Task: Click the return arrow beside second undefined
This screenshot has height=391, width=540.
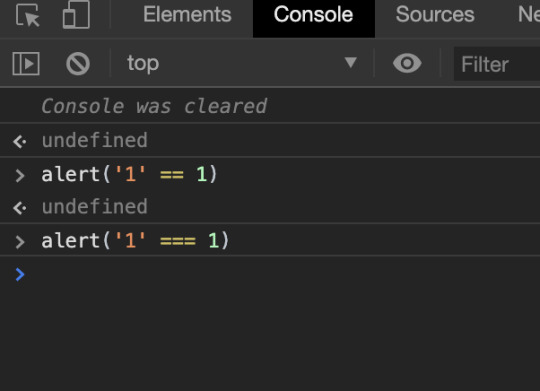Action: (20, 208)
